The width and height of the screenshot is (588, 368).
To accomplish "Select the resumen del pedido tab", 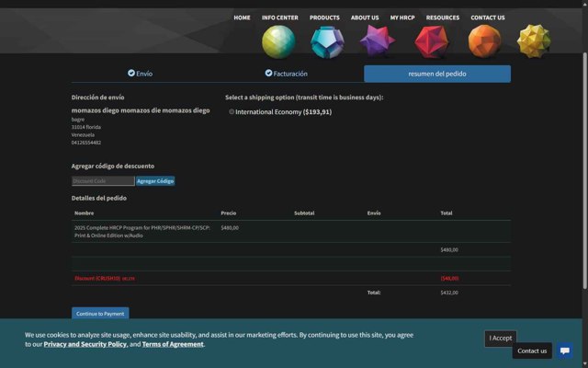I will [x=437, y=74].
